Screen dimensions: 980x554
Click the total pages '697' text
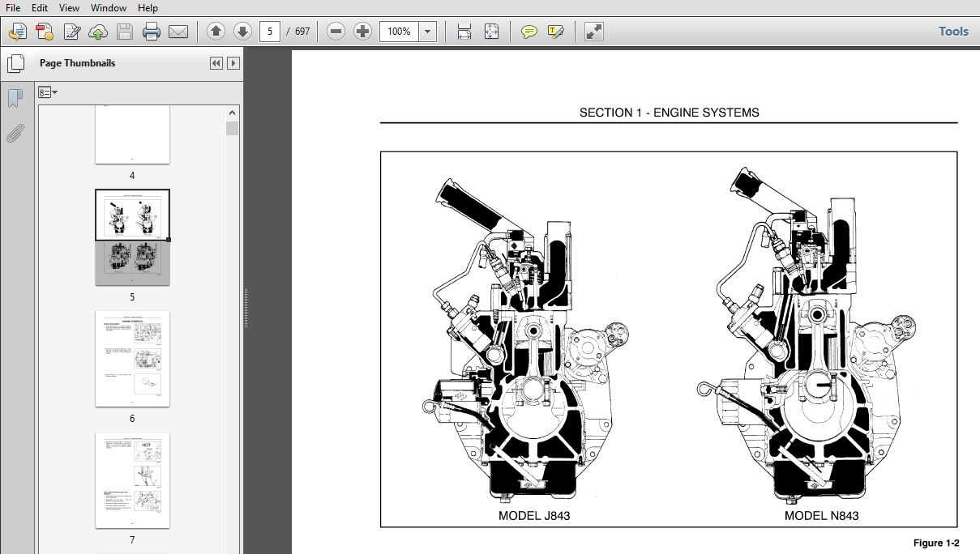click(302, 32)
